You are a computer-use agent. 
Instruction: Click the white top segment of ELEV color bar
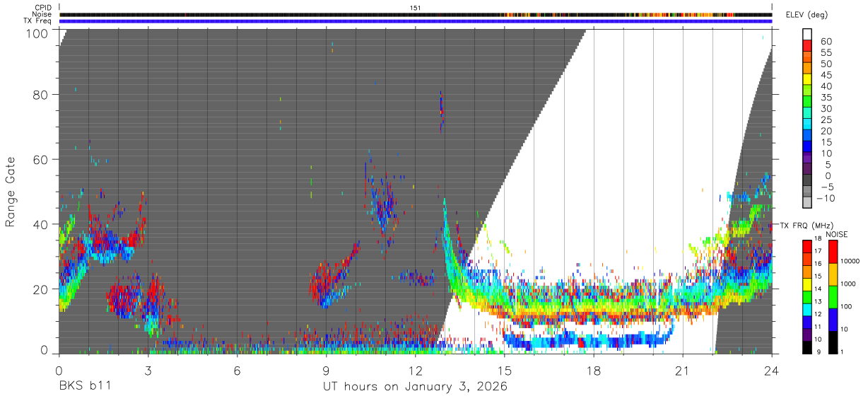click(x=807, y=34)
